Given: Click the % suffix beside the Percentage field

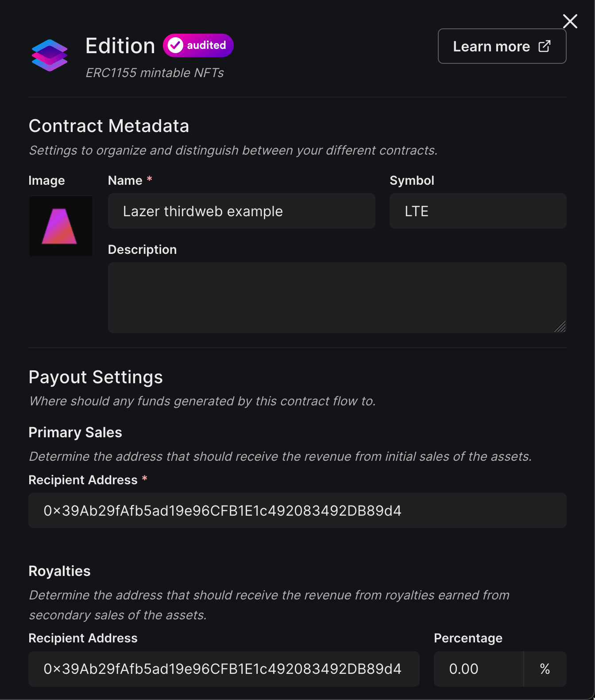Looking at the screenshot, I should (545, 669).
